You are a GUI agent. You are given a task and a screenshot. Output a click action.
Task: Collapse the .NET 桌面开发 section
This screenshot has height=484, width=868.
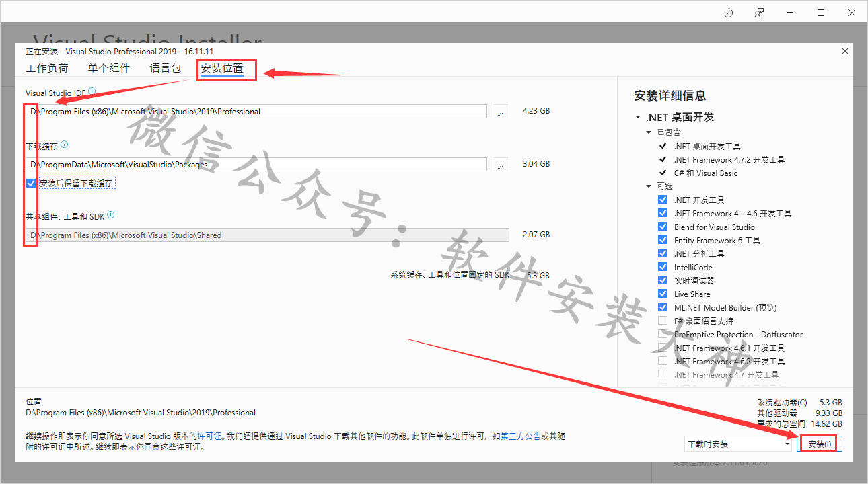point(638,117)
